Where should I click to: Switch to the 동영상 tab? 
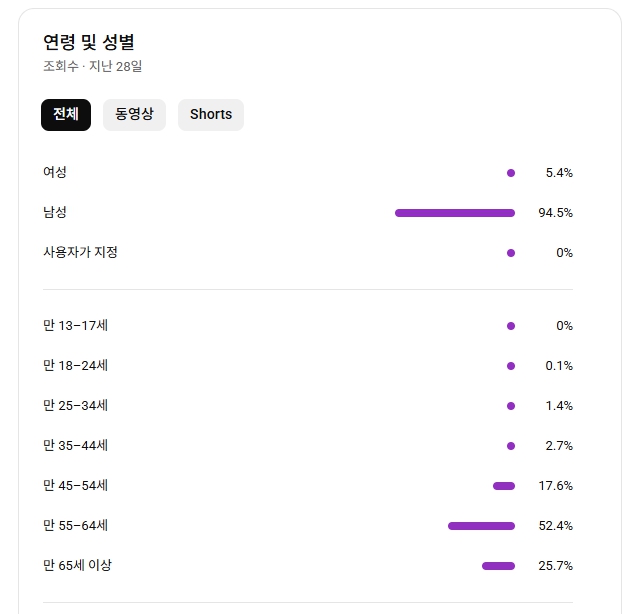click(x=134, y=114)
